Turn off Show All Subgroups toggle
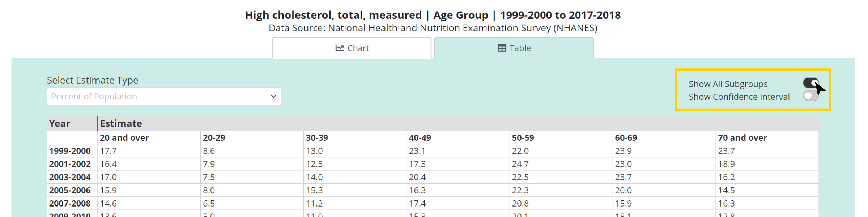The image size is (868, 217). pyautogui.click(x=810, y=83)
